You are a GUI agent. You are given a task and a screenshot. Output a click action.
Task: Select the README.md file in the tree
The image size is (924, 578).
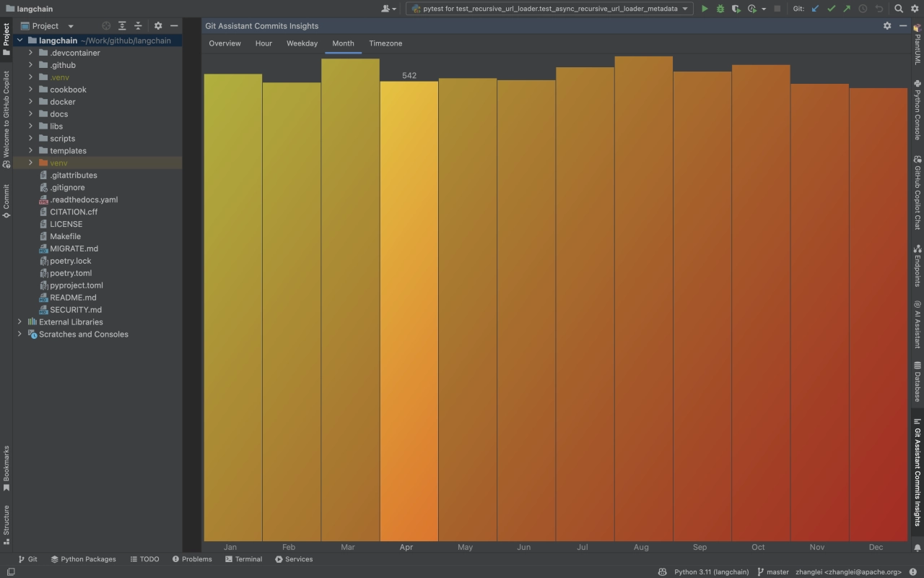[x=73, y=298]
